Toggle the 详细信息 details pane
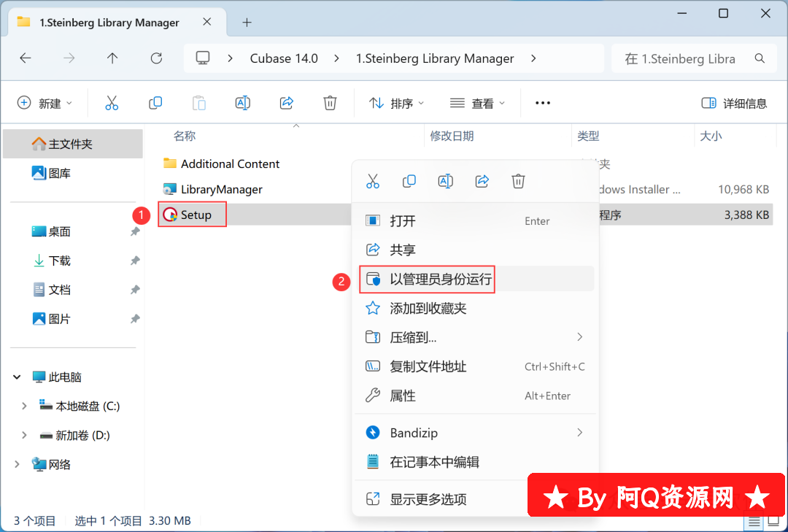The width and height of the screenshot is (788, 532). [x=734, y=103]
